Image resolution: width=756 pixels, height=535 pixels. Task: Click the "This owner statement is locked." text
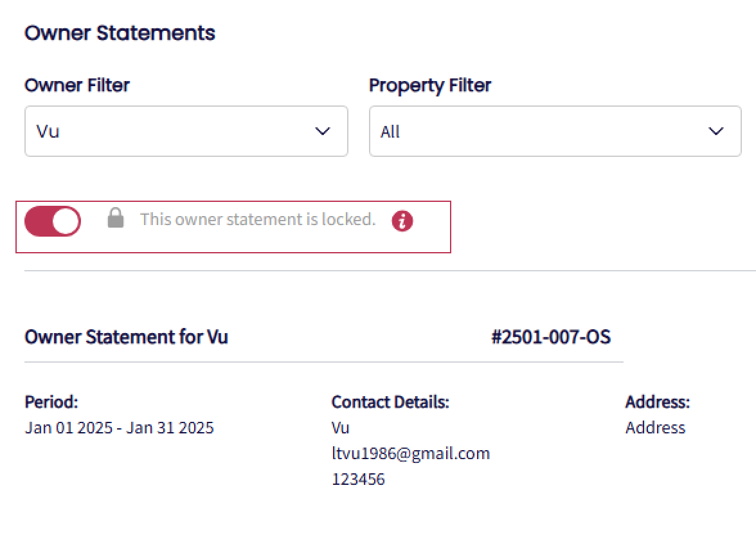click(258, 219)
